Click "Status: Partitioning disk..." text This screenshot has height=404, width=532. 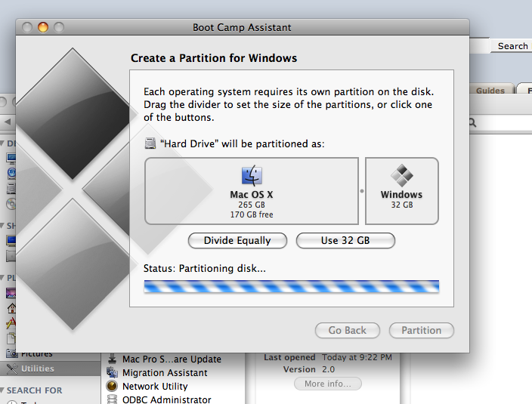pyautogui.click(x=205, y=268)
